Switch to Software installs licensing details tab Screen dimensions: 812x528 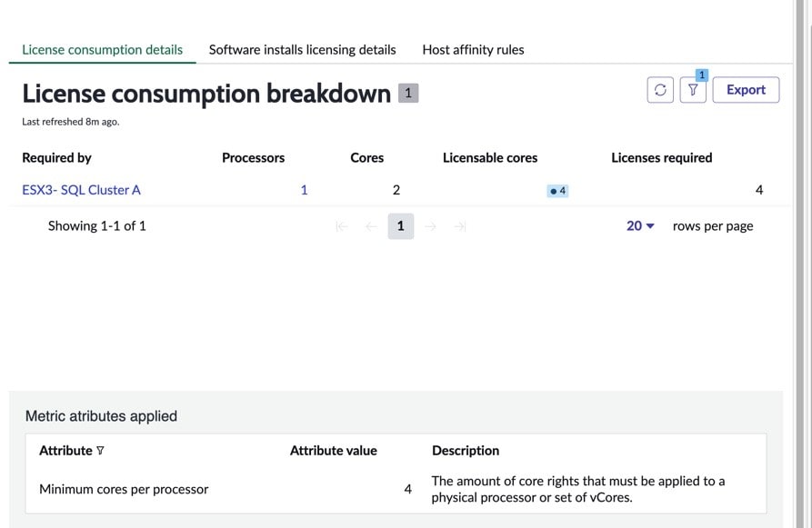coord(302,50)
